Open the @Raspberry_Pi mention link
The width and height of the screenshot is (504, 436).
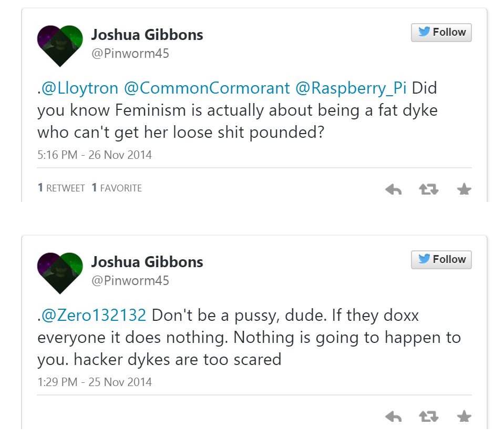click(351, 88)
